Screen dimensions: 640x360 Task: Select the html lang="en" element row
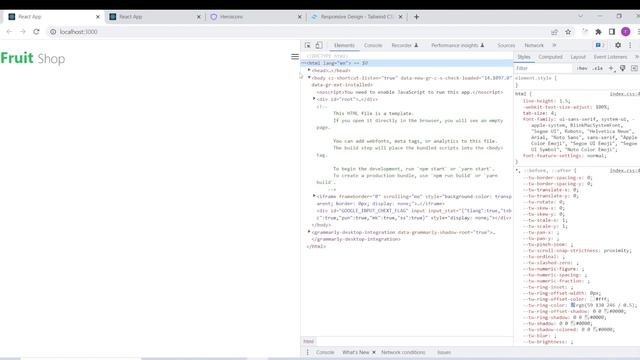click(407, 63)
